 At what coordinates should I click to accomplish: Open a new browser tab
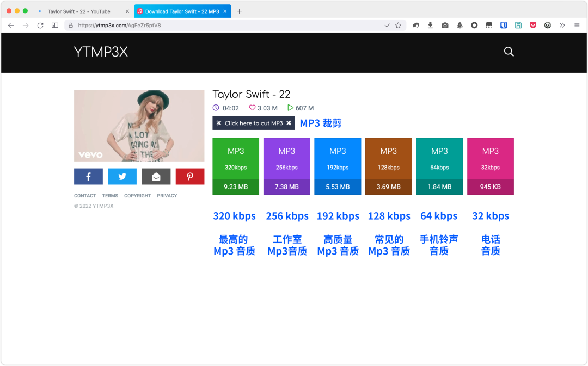coord(239,11)
